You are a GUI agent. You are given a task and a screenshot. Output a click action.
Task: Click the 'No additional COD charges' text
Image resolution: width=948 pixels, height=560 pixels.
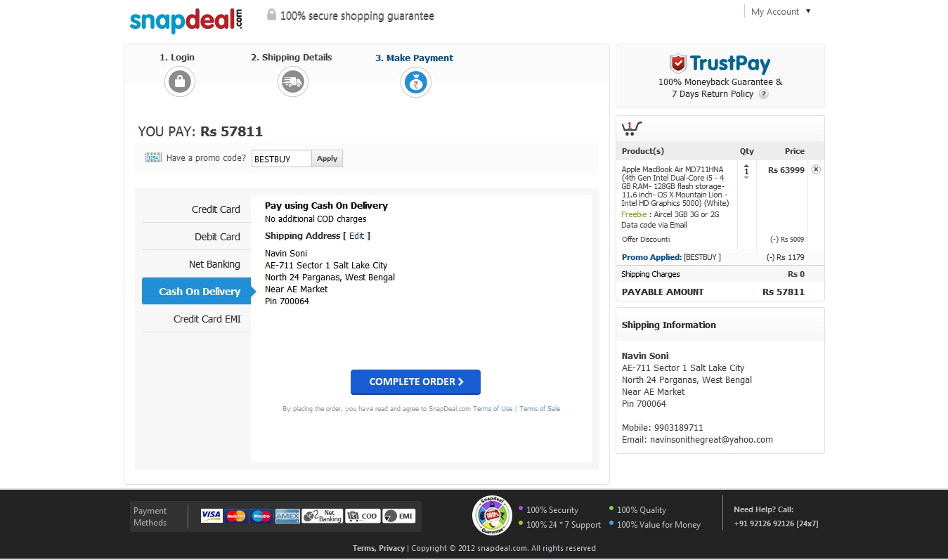[x=316, y=219]
